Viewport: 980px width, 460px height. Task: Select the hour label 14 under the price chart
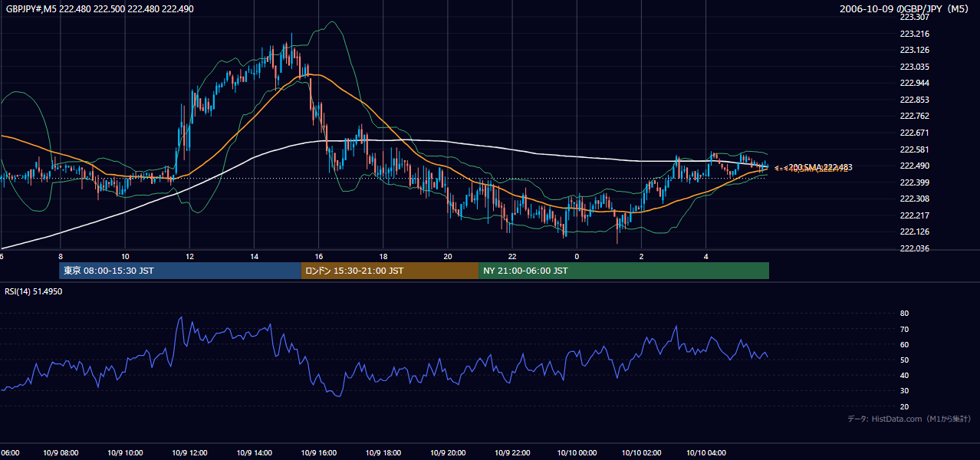pyautogui.click(x=253, y=256)
